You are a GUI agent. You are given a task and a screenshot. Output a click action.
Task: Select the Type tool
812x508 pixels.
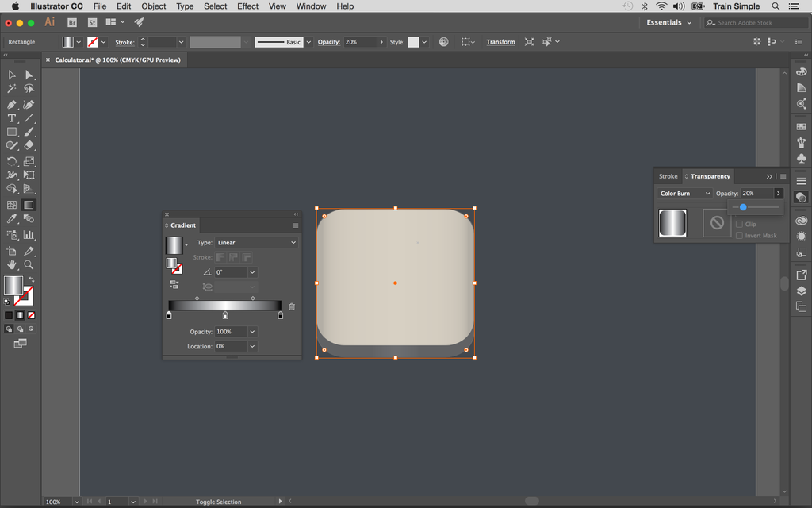[x=11, y=117]
